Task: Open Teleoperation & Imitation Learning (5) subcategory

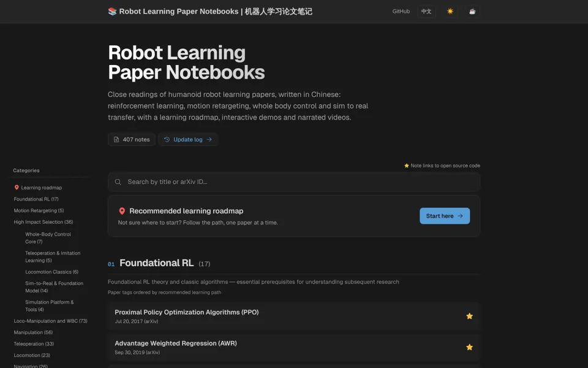Action: [53, 256]
